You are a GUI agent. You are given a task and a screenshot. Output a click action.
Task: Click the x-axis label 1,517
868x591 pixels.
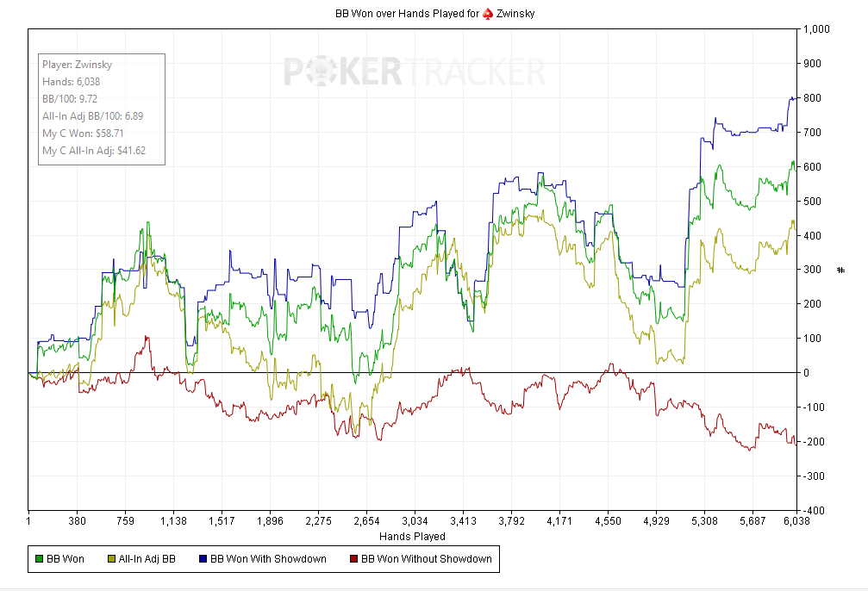point(222,520)
